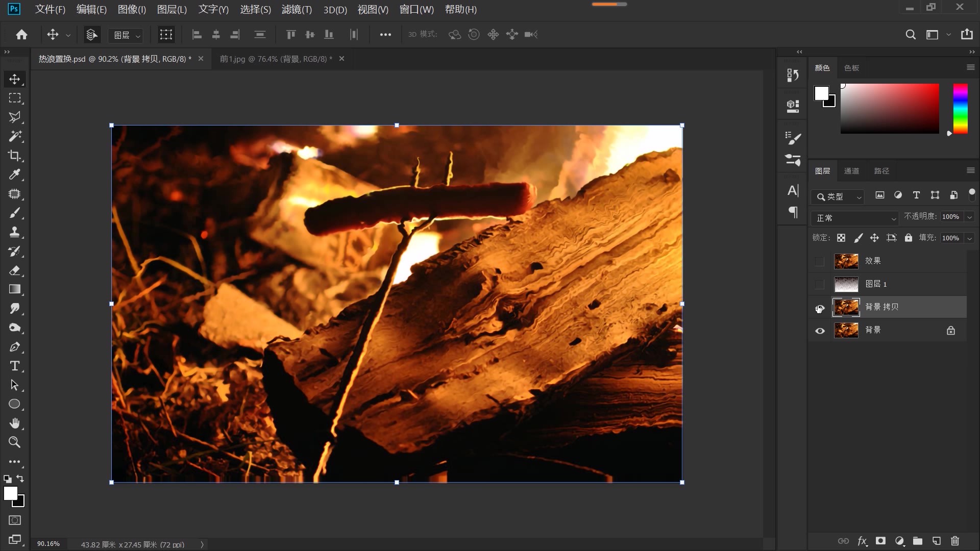Open the 类型 layer filter dropdown
The image size is (980, 551).
click(x=838, y=196)
